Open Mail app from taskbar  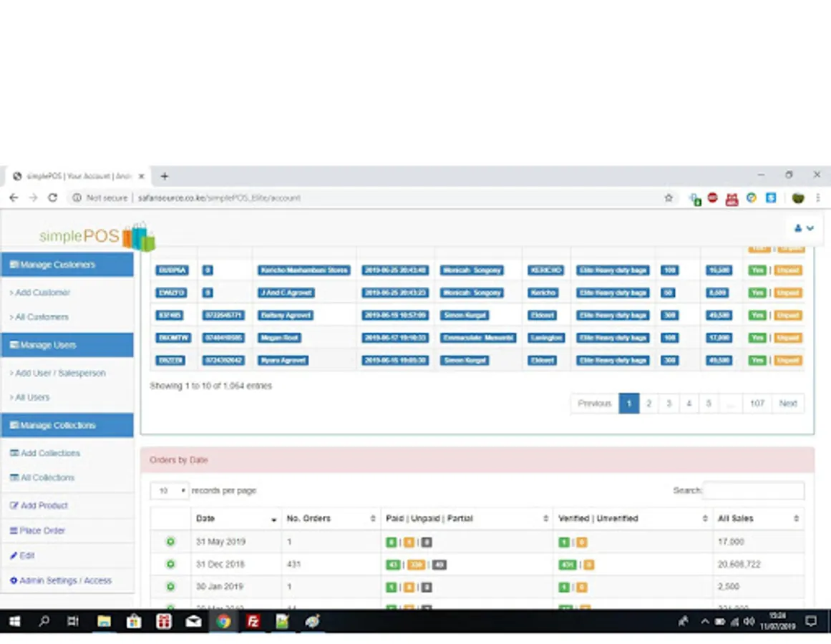coord(193,622)
